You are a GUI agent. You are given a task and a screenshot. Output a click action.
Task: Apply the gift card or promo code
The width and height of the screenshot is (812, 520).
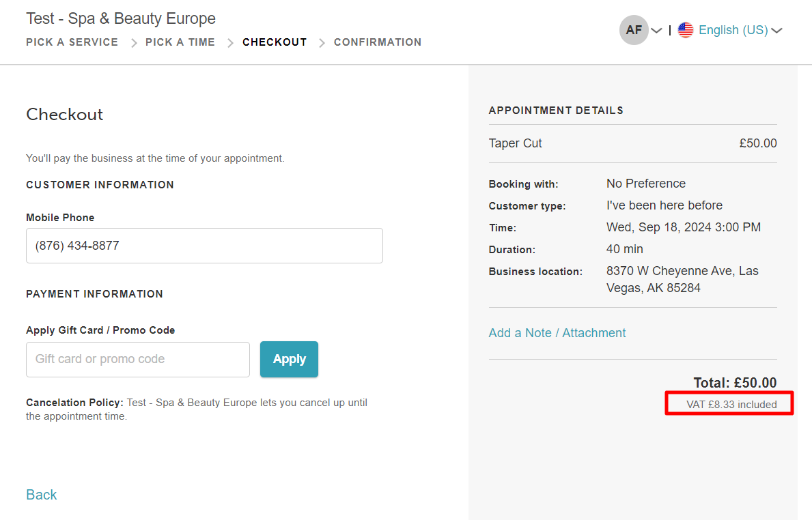(289, 359)
